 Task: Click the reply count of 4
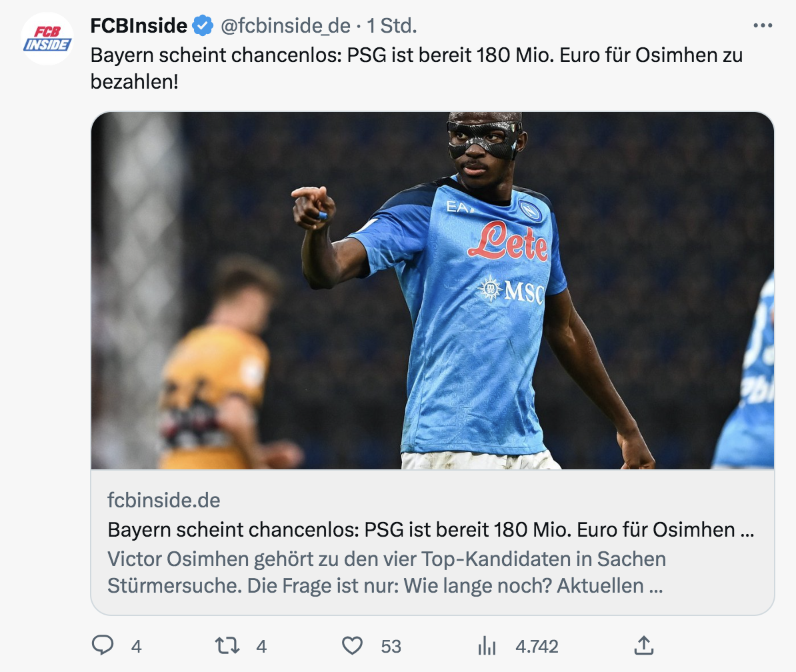coord(136,646)
